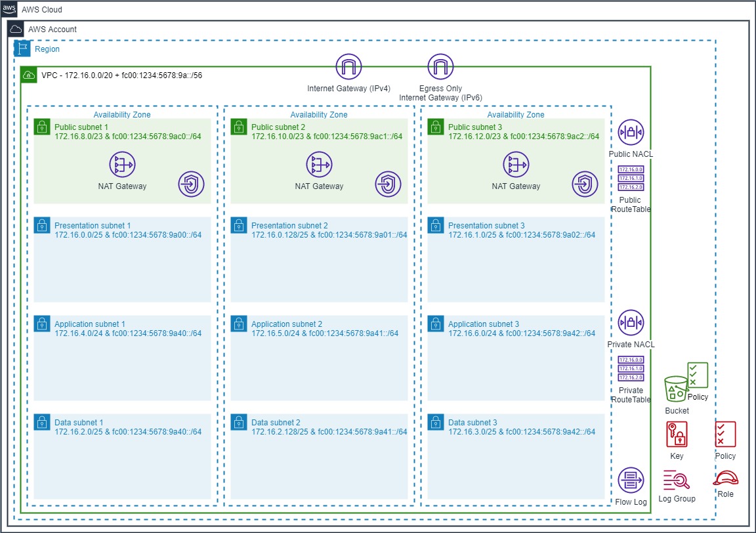Click the 'AWS Cloud' label
The width and height of the screenshot is (756, 533).
[41, 10]
